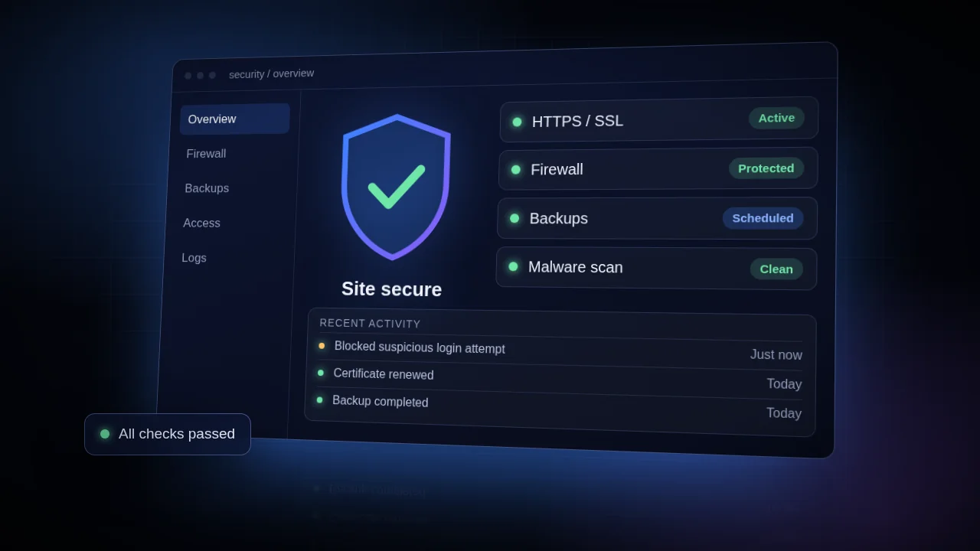Viewport: 980px width, 551px height.
Task: Click the green dot beside HTTPS / SSL
Action: click(x=517, y=122)
